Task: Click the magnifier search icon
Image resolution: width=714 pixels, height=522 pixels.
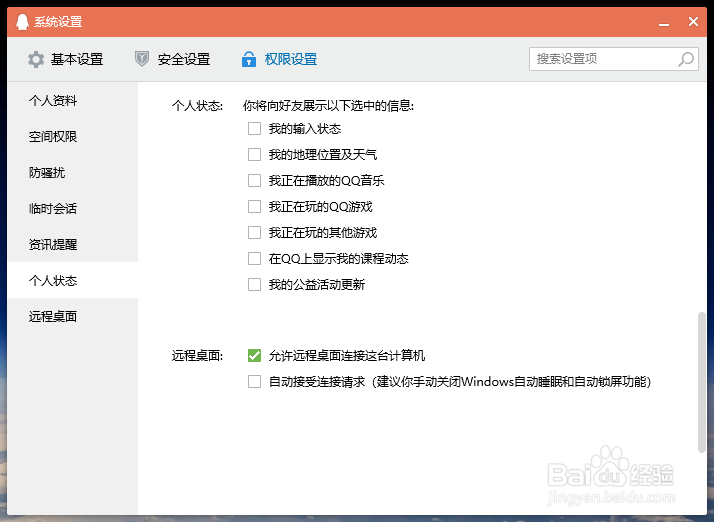Action: point(686,59)
